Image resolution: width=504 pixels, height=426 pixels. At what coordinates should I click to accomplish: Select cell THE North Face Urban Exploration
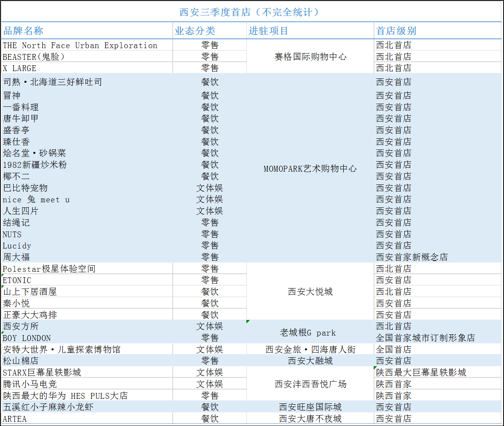87,45
